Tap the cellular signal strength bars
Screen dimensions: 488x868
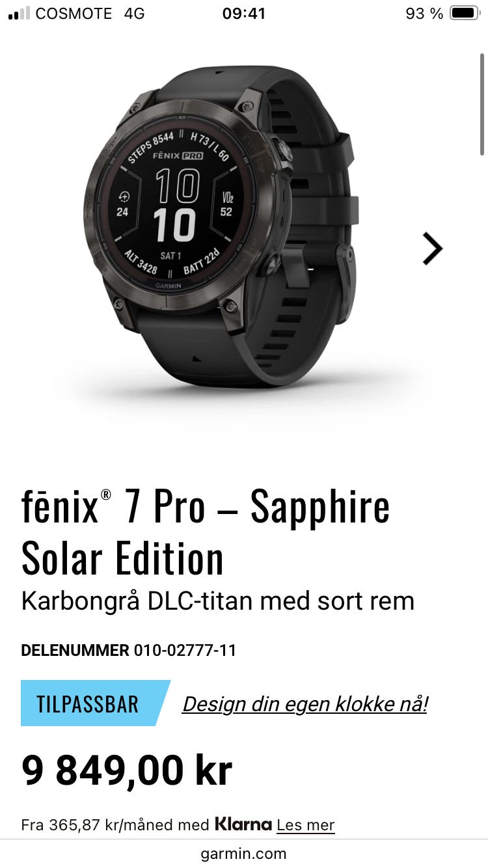pyautogui.click(x=18, y=13)
